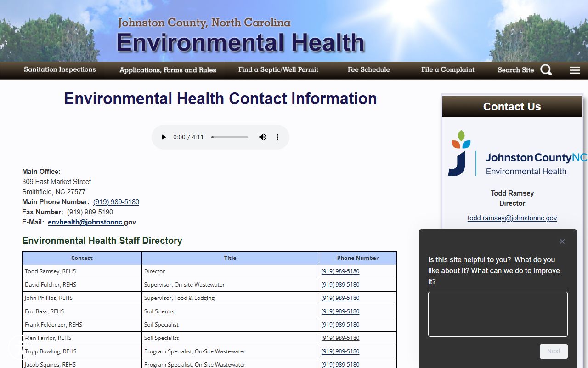Click Eric Bass's phone number
This screenshot has height=368, width=588.
[340, 311]
